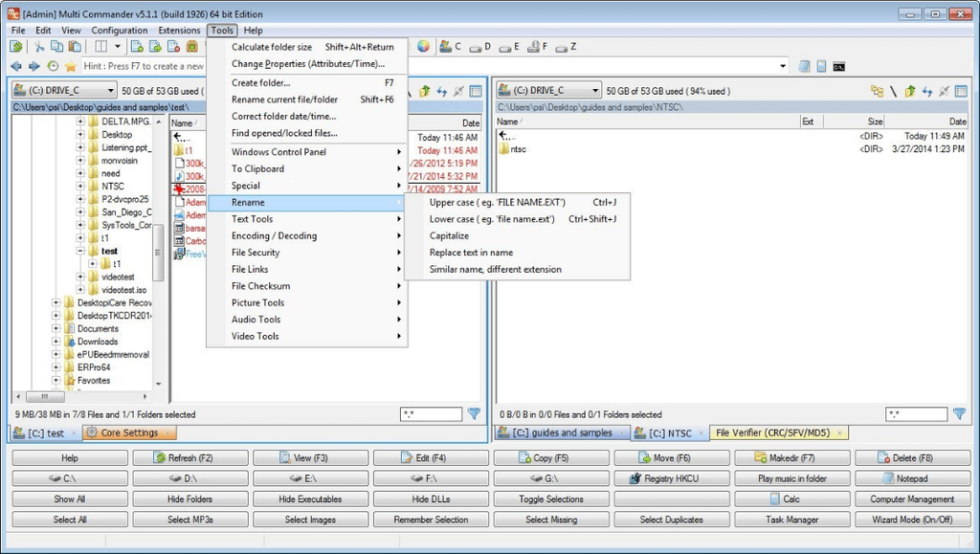Image resolution: width=980 pixels, height=554 pixels.
Task: Click the left panel filter input field
Action: tap(432, 414)
